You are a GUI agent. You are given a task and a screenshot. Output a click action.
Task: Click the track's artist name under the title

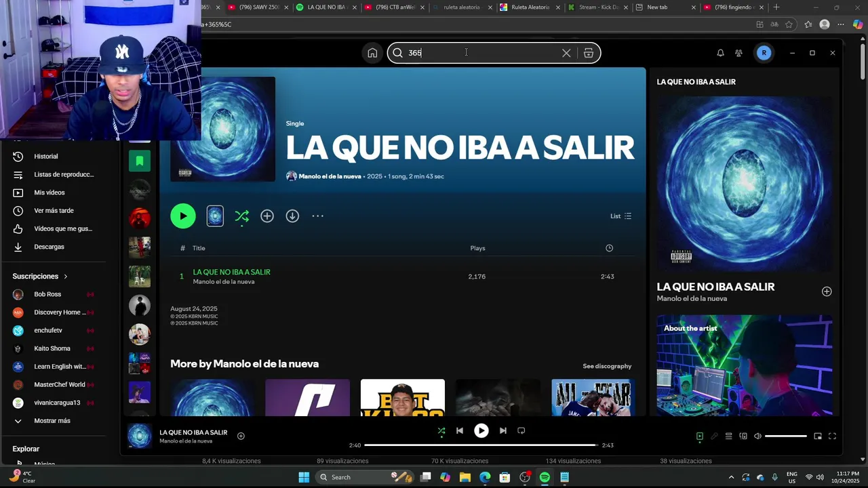click(x=224, y=282)
